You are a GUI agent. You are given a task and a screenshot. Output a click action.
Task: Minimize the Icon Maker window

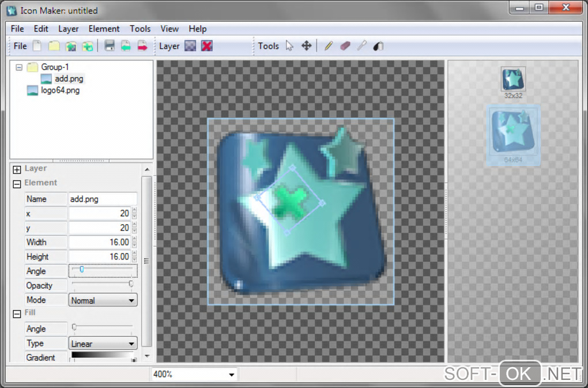(519, 8)
